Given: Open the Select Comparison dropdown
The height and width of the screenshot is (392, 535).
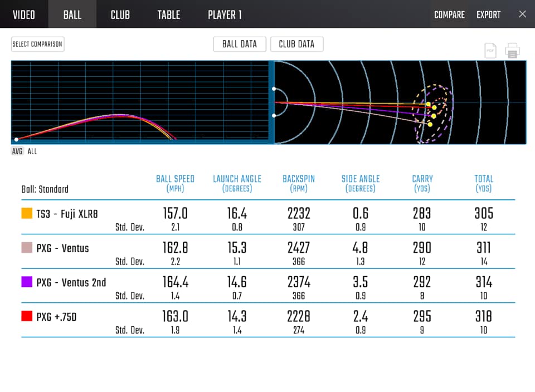Looking at the screenshot, I should [x=38, y=44].
